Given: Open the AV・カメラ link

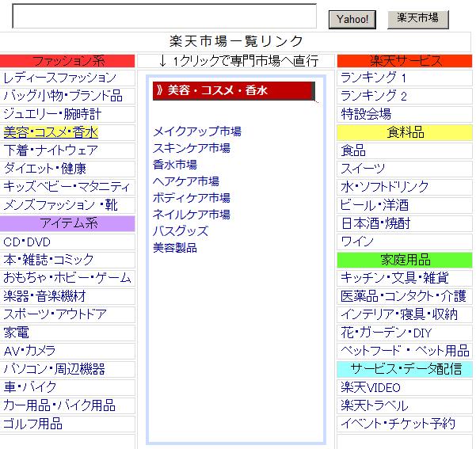Looking at the screenshot, I should 29,351.
